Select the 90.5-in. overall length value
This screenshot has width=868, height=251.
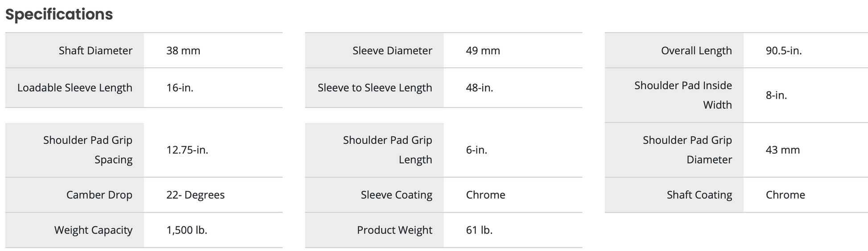tap(784, 50)
